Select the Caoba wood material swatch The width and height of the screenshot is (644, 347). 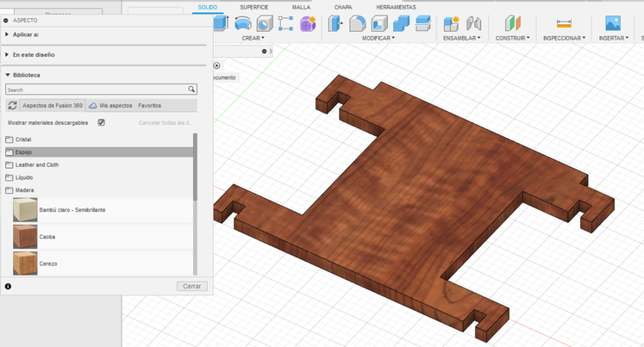[25, 236]
